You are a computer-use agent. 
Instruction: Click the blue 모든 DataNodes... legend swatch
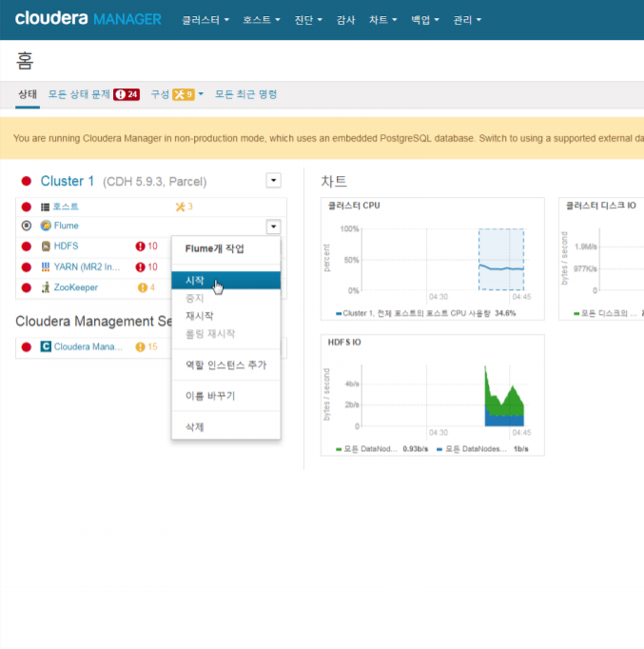(x=439, y=449)
